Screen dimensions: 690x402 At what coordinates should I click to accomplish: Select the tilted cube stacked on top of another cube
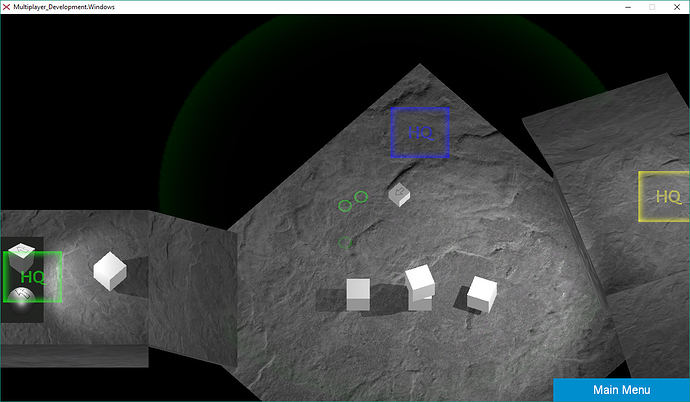pyautogui.click(x=420, y=282)
